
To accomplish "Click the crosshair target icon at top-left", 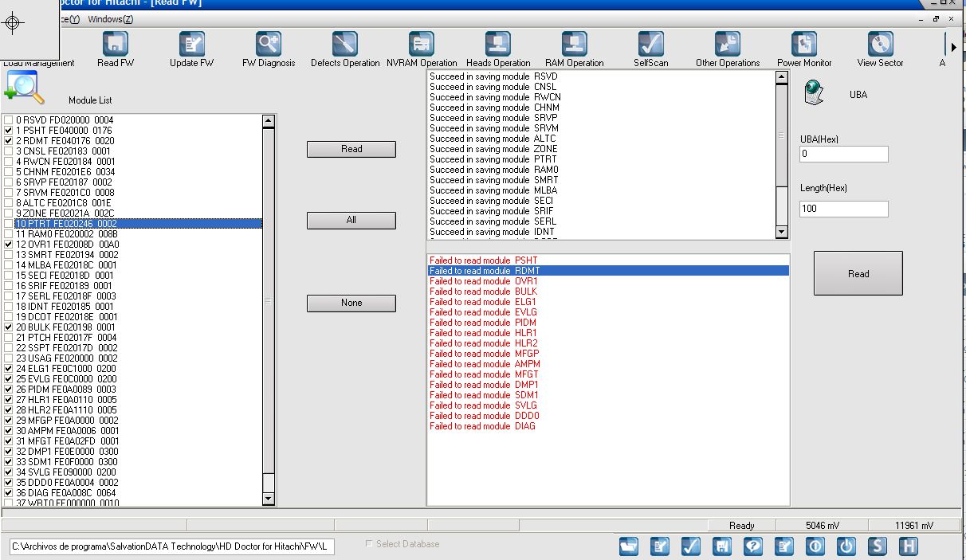I will click(14, 23).
